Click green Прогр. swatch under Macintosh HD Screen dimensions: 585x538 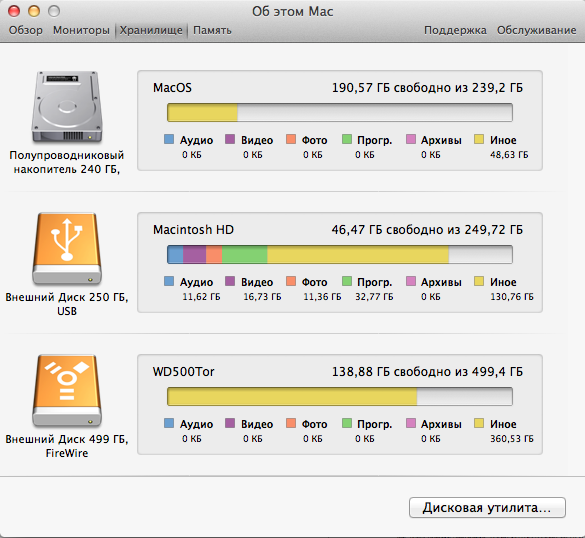pos(347,281)
